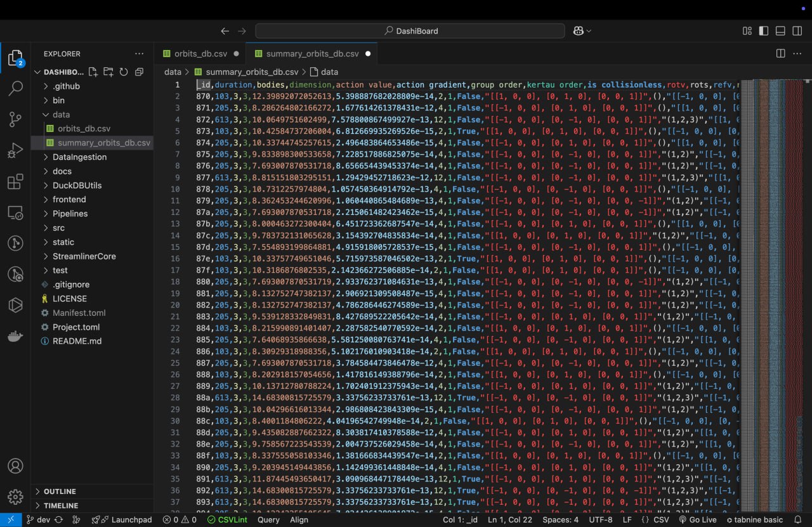
Task: Start Go Live server
Action: click(x=697, y=519)
